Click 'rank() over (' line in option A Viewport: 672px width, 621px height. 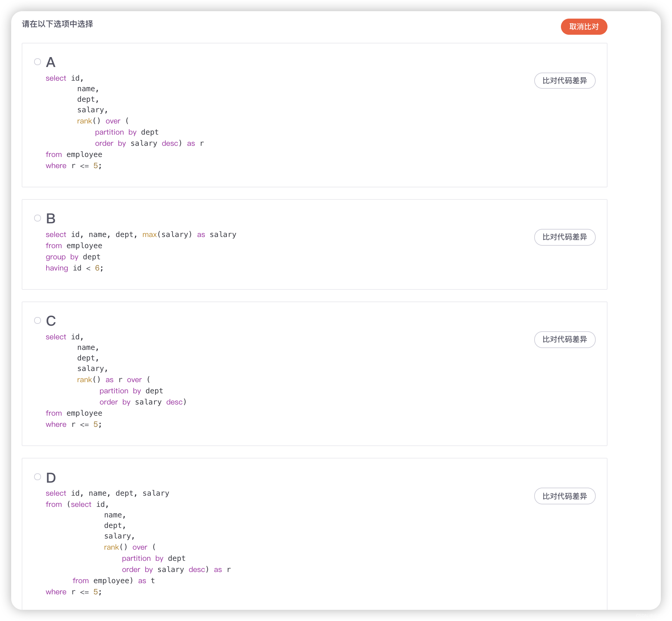pos(103,121)
